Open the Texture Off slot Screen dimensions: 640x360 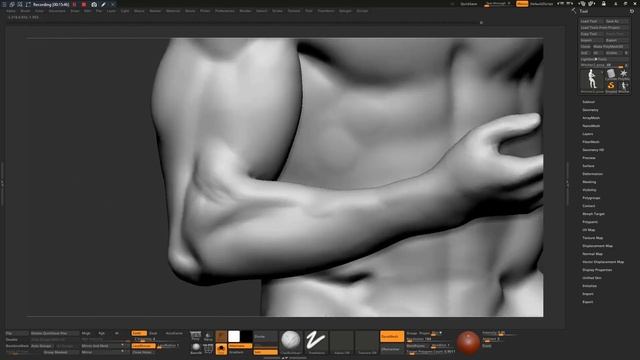coord(367,342)
